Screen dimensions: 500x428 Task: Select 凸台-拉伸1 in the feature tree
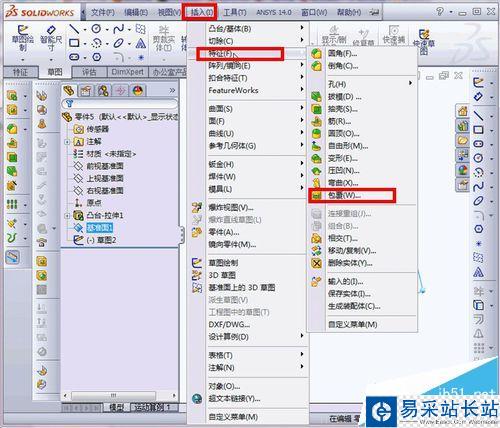click(x=105, y=215)
